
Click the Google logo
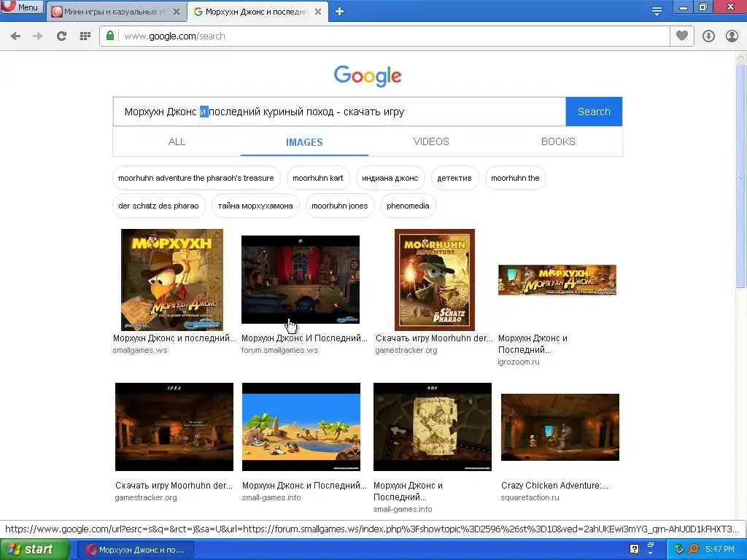[368, 76]
